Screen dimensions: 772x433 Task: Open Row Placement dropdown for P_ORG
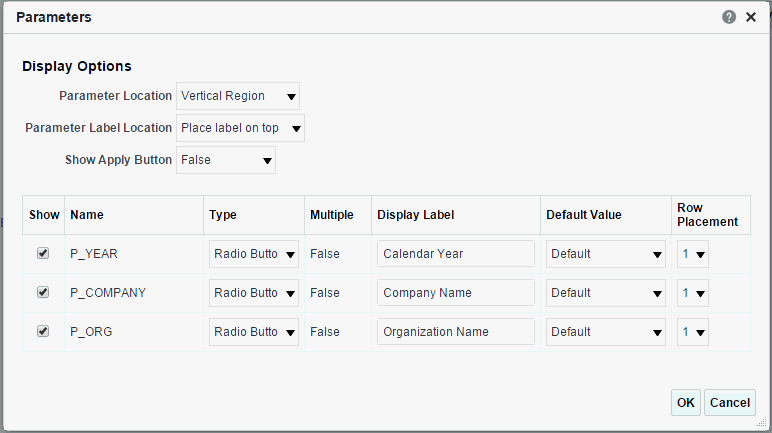pyautogui.click(x=693, y=332)
